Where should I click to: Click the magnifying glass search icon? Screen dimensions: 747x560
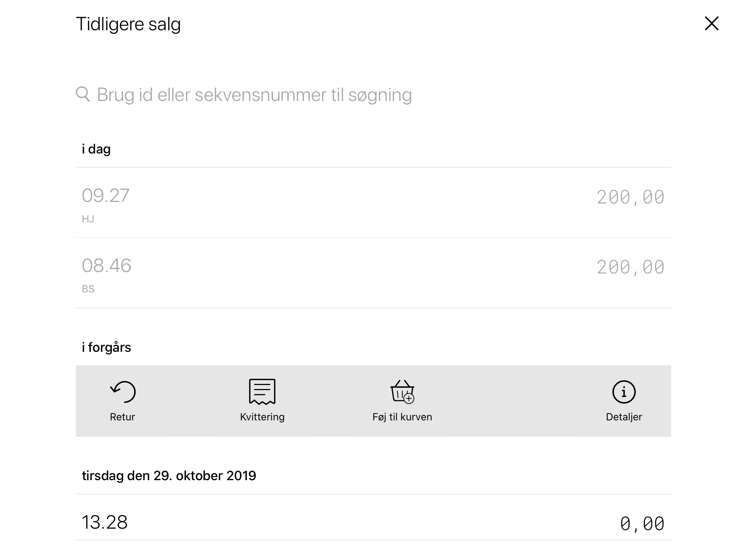pos(83,94)
